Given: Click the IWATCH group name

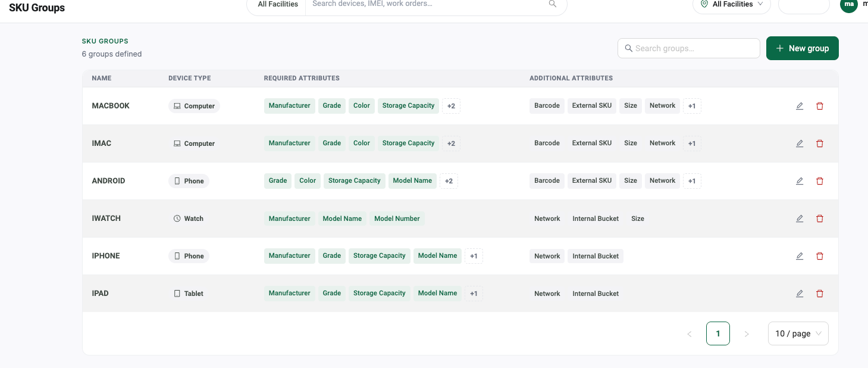Looking at the screenshot, I should point(106,218).
